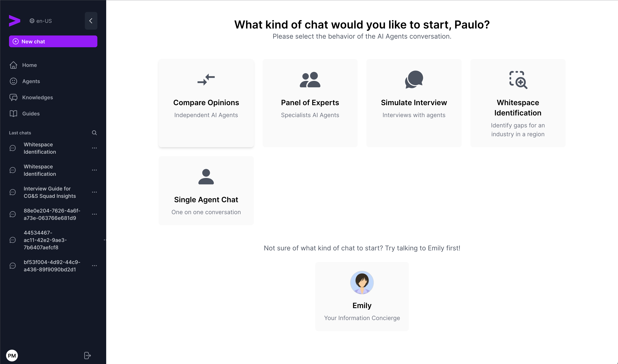Image resolution: width=618 pixels, height=364 pixels.
Task: Collapse the sidebar with the chevron button
Action: 91,21
